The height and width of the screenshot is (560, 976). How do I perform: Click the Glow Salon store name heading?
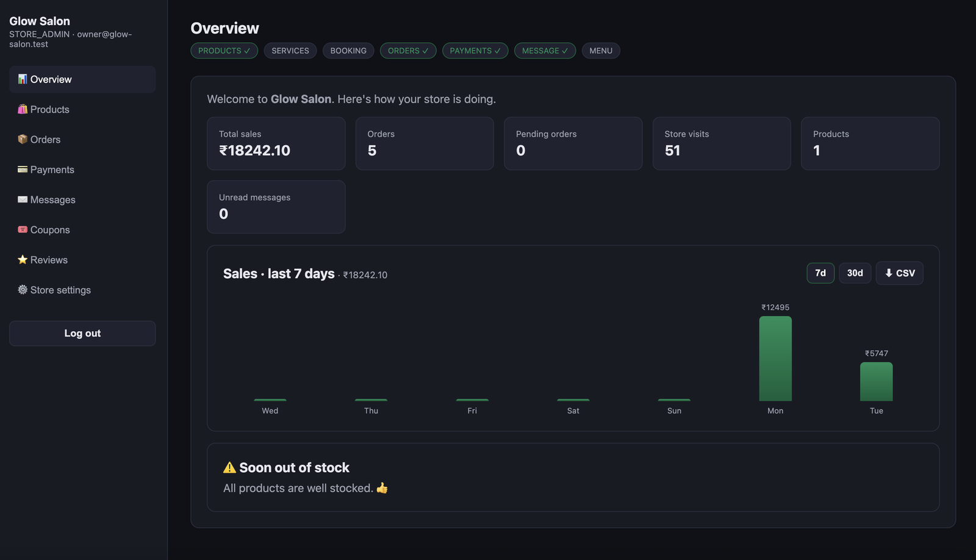click(x=40, y=21)
